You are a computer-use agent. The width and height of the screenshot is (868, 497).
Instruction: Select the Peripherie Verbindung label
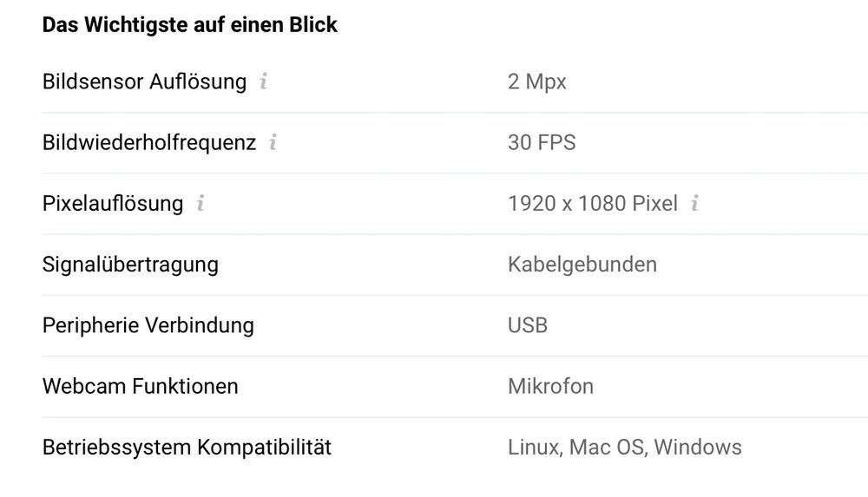148,325
